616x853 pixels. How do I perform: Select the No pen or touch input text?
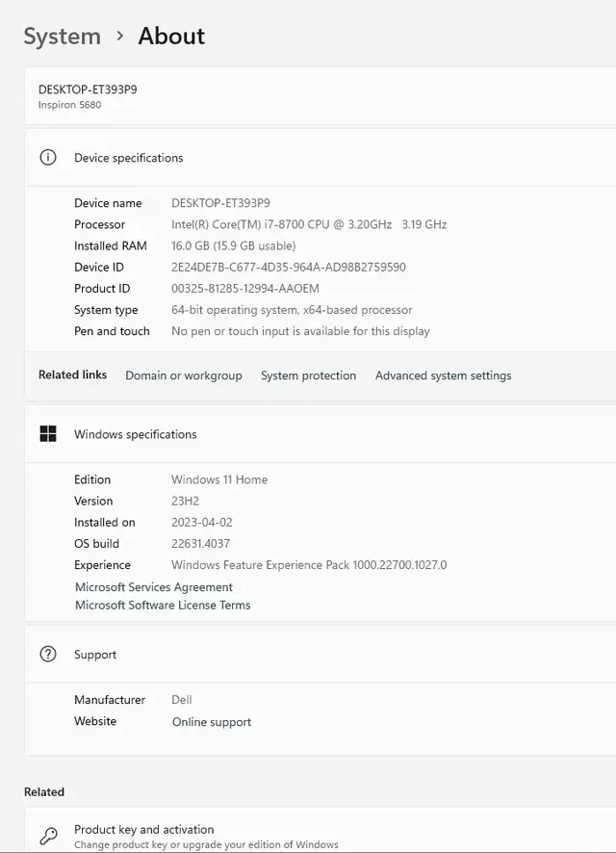click(300, 331)
